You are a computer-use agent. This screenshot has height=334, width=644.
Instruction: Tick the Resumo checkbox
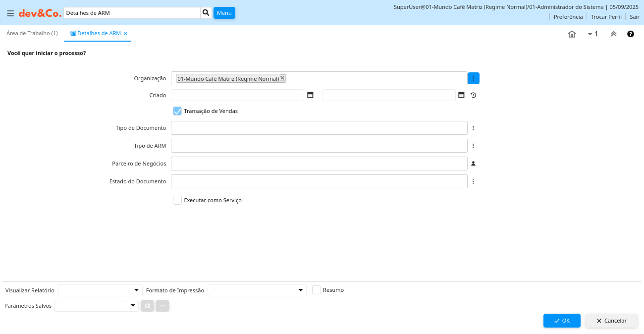pyautogui.click(x=317, y=290)
